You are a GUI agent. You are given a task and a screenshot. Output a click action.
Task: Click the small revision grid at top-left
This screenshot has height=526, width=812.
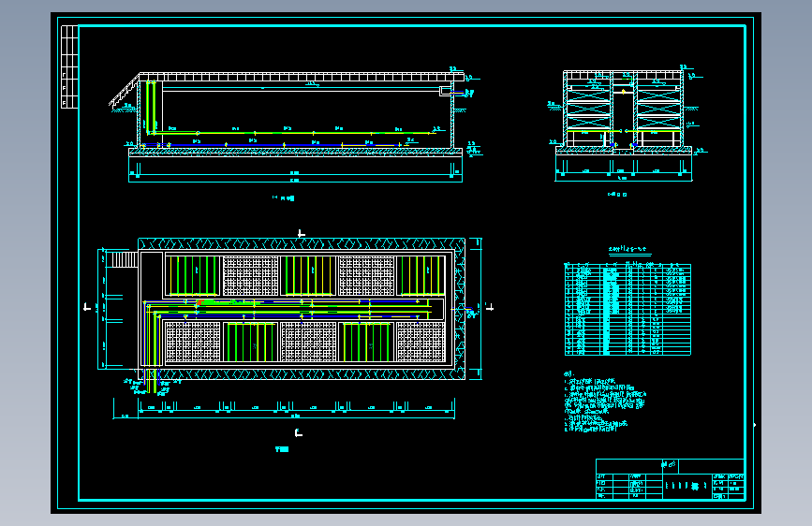[69, 66]
